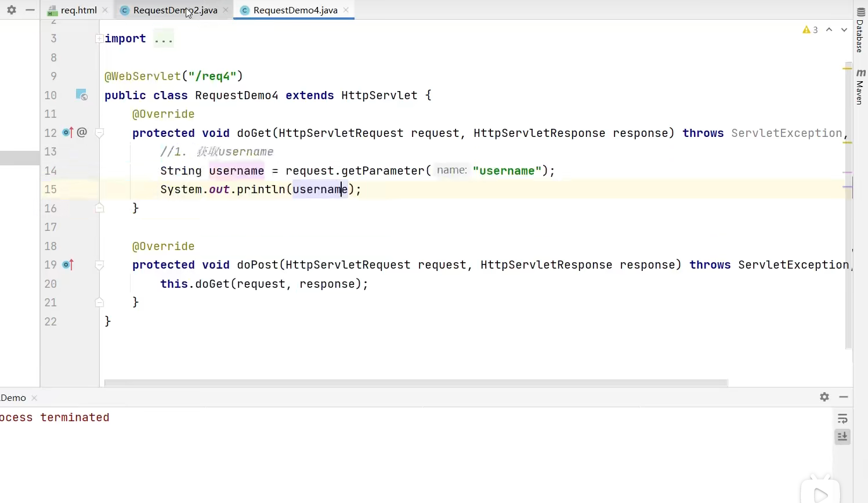Image resolution: width=868 pixels, height=503 pixels.
Task: Click the getParameter method call
Action: [383, 171]
